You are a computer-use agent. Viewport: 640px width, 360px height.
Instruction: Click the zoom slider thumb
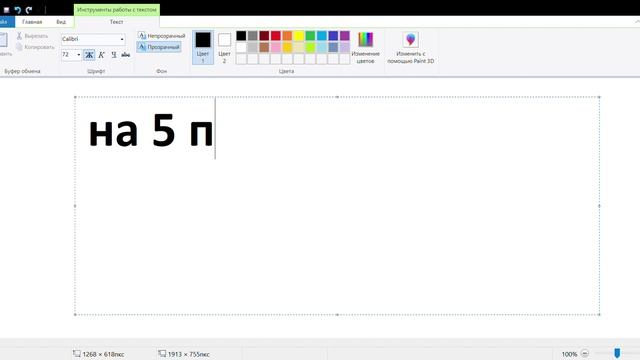[617, 353]
